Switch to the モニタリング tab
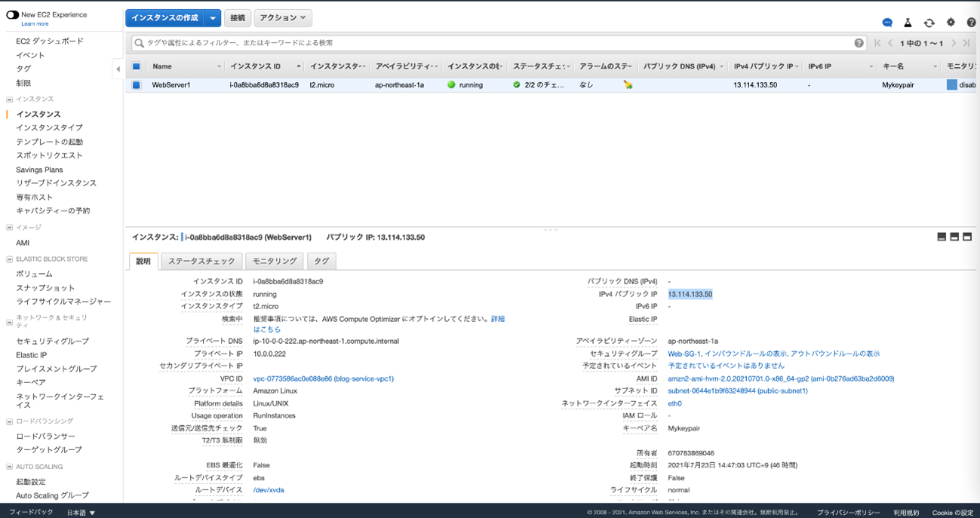Image resolution: width=980 pixels, height=518 pixels. pos(274,261)
